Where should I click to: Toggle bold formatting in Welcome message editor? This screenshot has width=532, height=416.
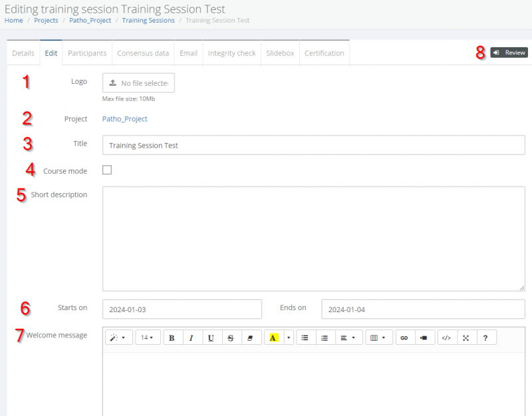[x=172, y=337]
